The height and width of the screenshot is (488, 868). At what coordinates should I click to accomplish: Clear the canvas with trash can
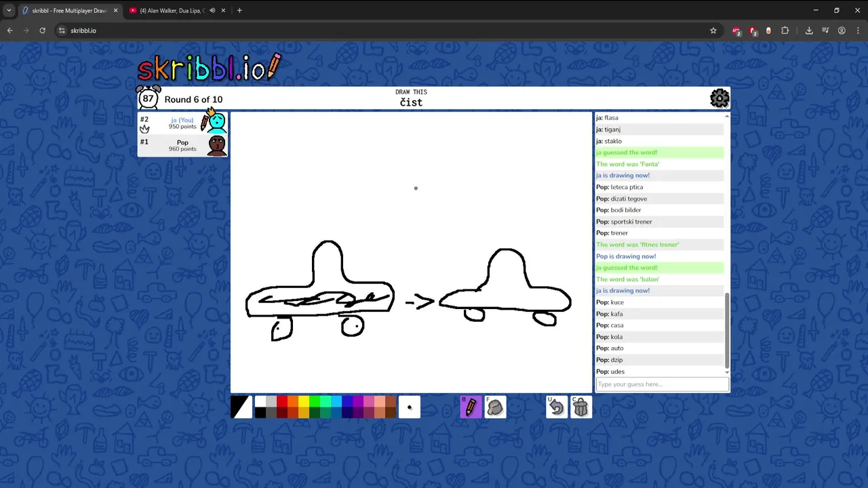tap(580, 407)
